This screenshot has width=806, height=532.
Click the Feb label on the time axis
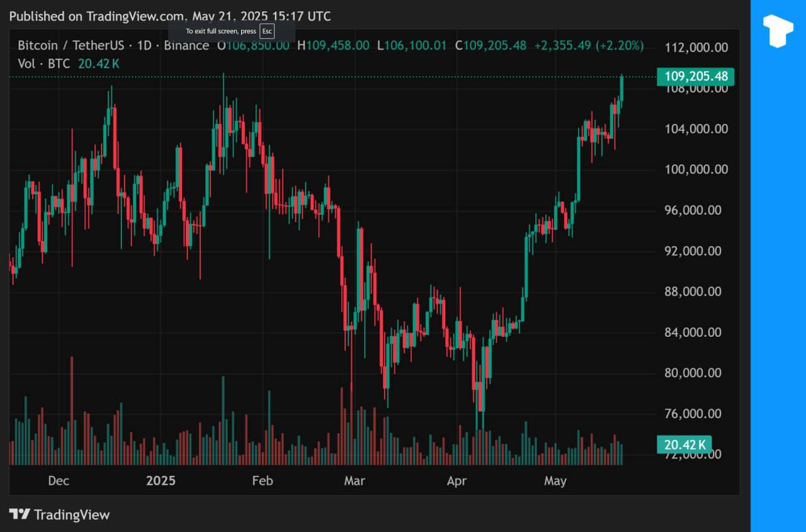263,481
